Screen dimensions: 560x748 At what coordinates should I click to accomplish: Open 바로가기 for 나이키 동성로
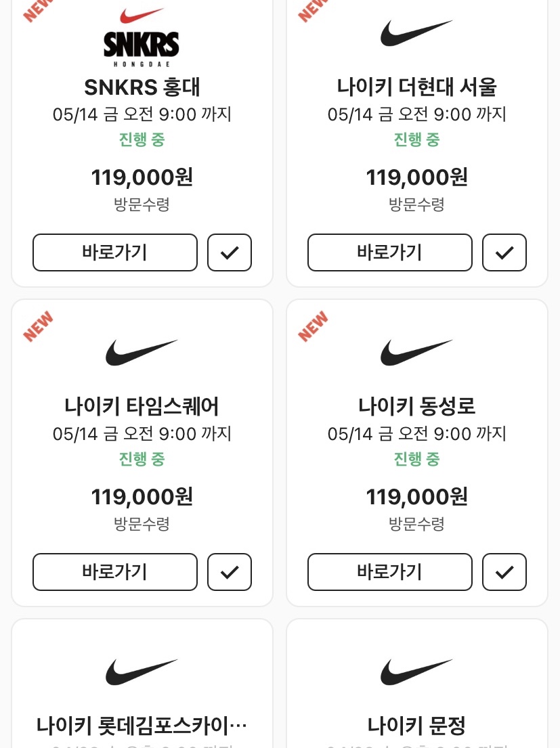[x=390, y=572]
